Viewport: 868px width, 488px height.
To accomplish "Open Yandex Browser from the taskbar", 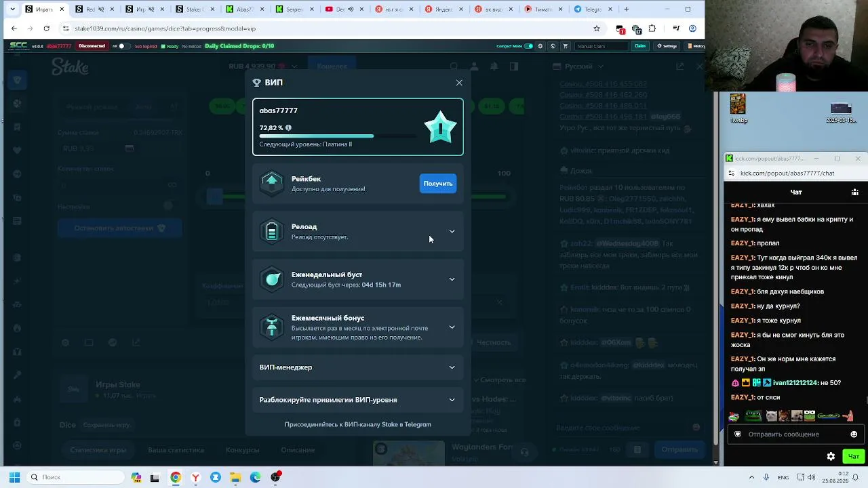I will (195, 477).
